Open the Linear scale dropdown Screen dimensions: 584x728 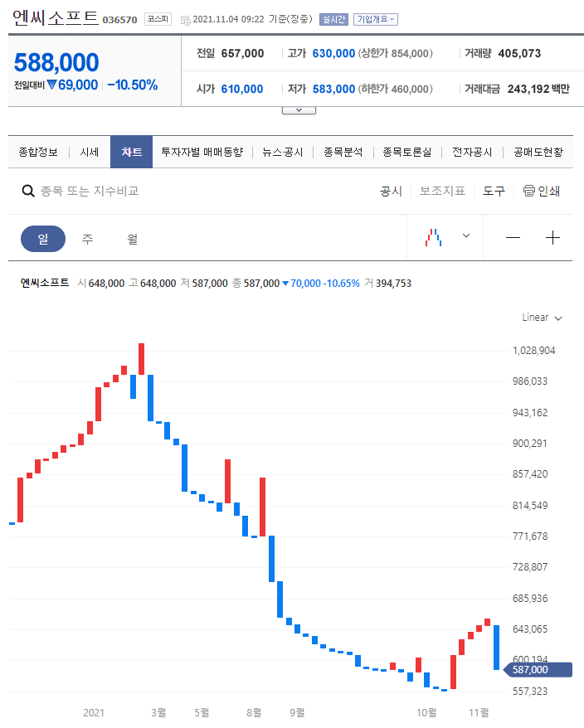[x=542, y=318]
